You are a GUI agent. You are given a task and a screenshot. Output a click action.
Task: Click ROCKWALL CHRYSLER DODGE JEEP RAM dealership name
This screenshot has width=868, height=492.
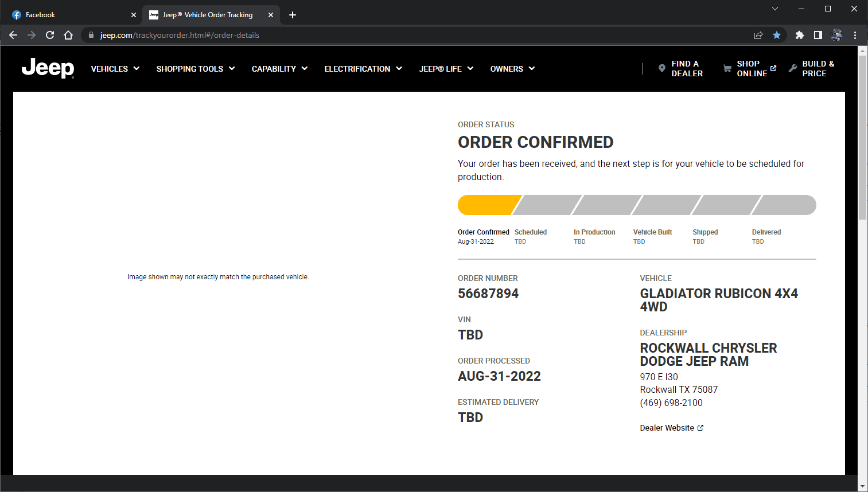pos(709,354)
